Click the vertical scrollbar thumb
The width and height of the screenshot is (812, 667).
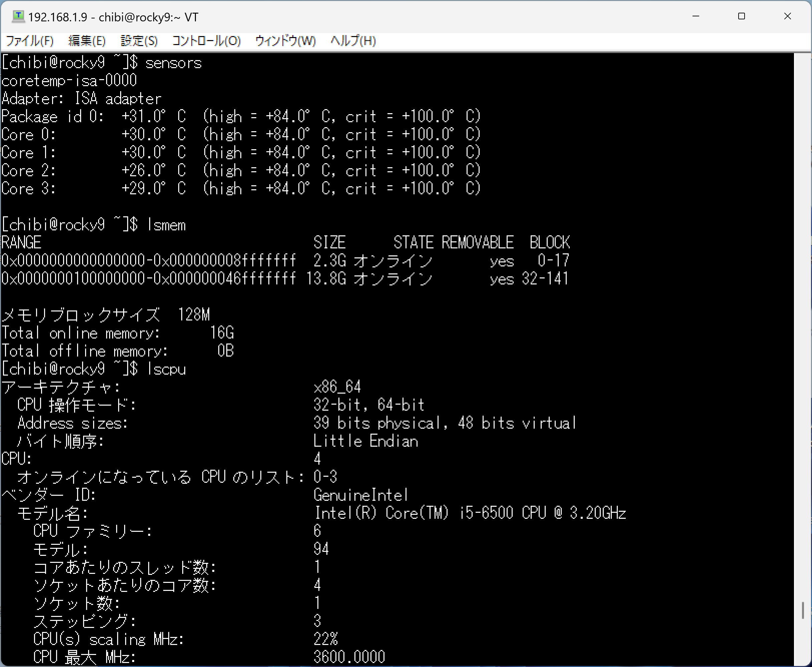(803, 610)
